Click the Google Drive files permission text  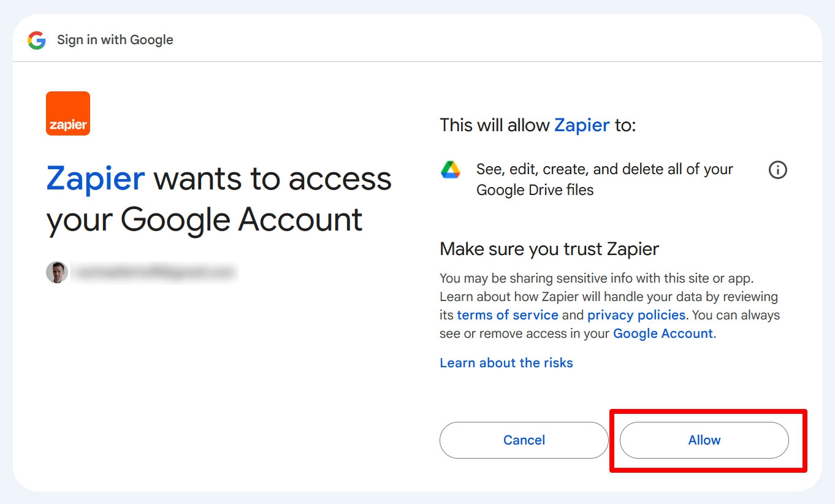pos(604,180)
